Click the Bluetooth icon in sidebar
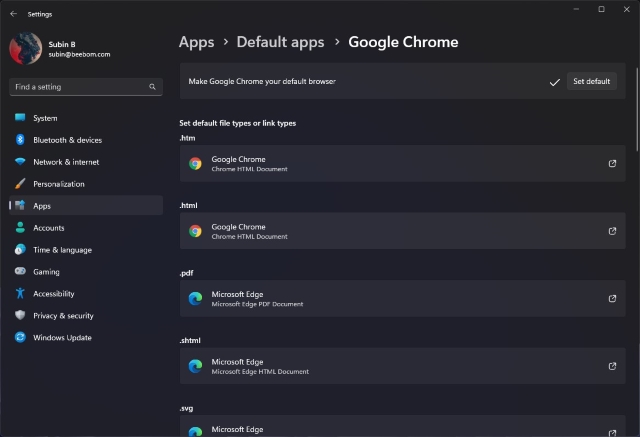 [x=20, y=140]
